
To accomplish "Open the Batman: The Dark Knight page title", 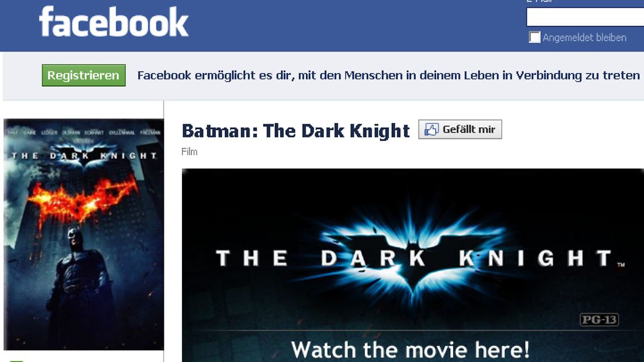I will tap(296, 131).
